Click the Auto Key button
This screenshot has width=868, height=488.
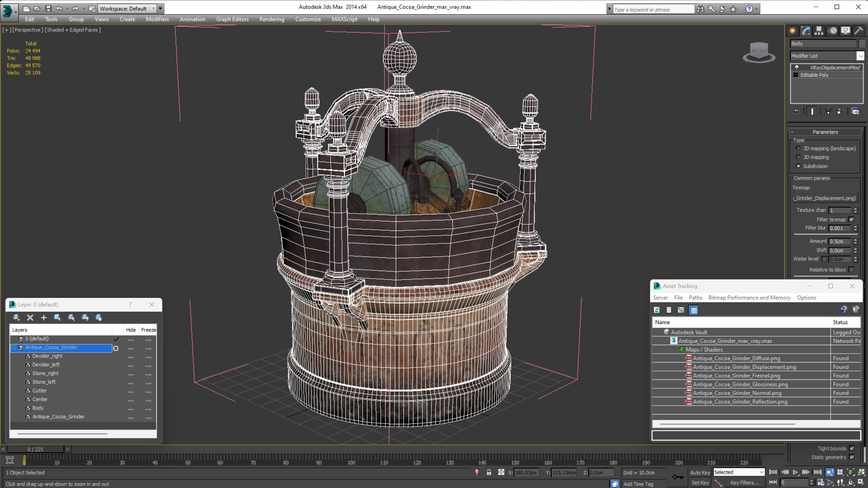click(x=700, y=472)
